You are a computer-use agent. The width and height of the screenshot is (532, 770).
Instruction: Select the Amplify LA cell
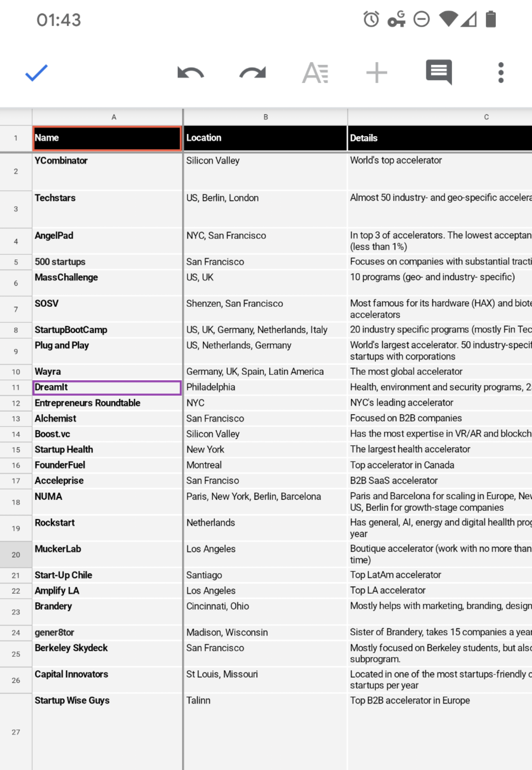pyautogui.click(x=108, y=591)
